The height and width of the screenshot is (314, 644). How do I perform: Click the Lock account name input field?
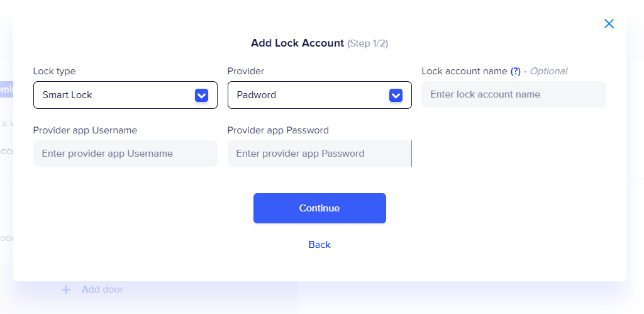(x=513, y=94)
